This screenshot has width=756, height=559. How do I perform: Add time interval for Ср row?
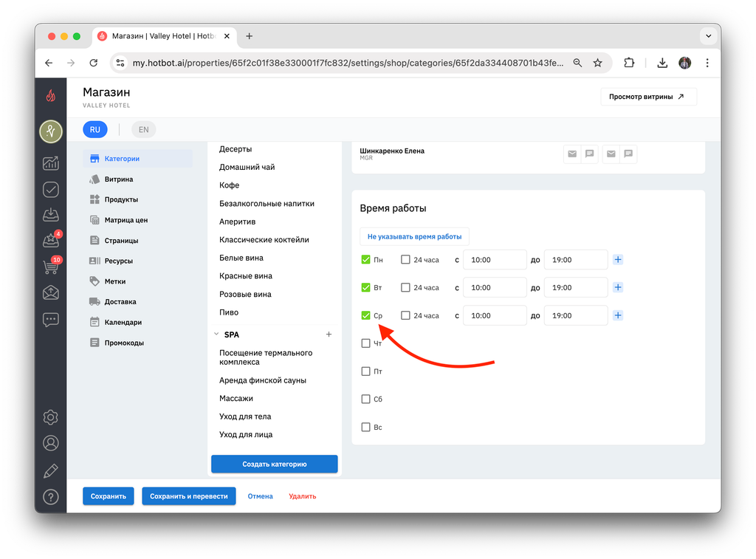pos(618,315)
